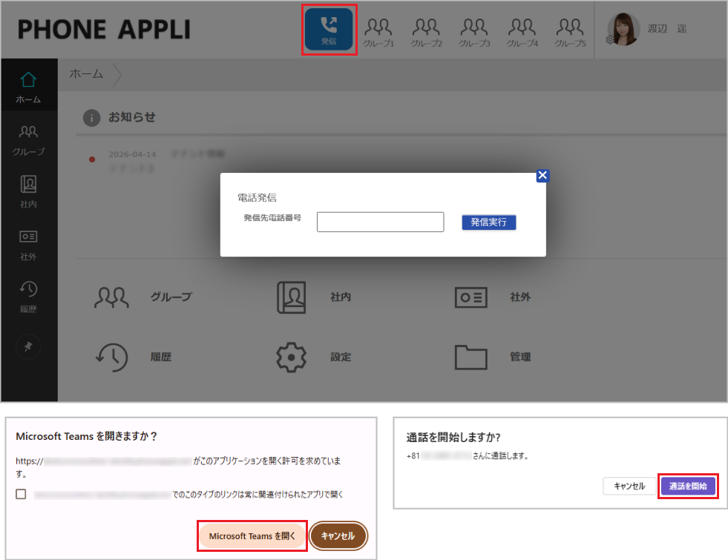Open the 社外 contact card tile icon

(x=470, y=297)
